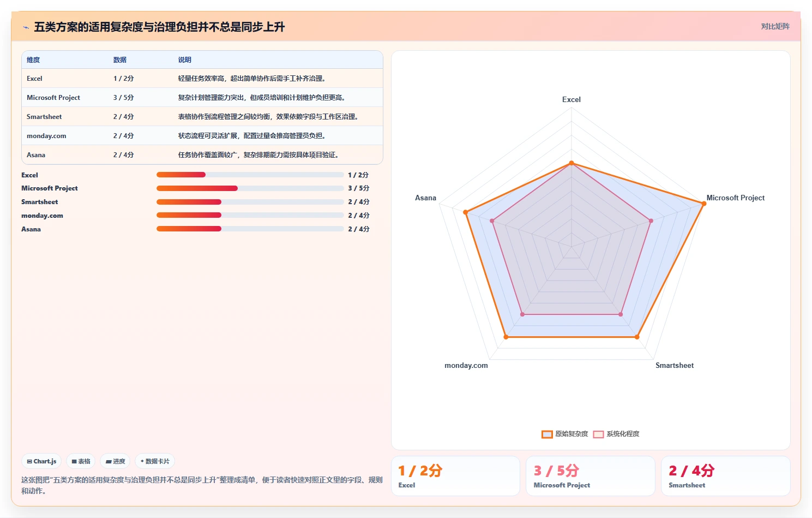Select the monday.com cell in the table
The height and width of the screenshot is (518, 812).
[46, 136]
